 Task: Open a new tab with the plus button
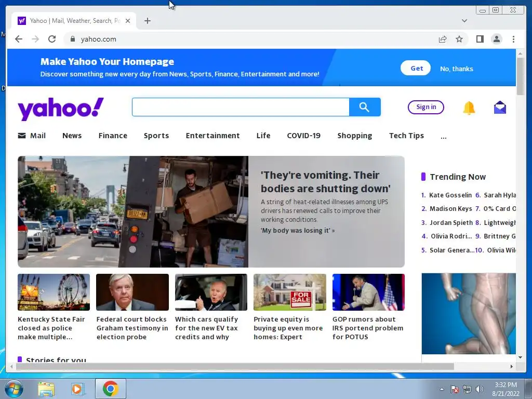(x=147, y=21)
